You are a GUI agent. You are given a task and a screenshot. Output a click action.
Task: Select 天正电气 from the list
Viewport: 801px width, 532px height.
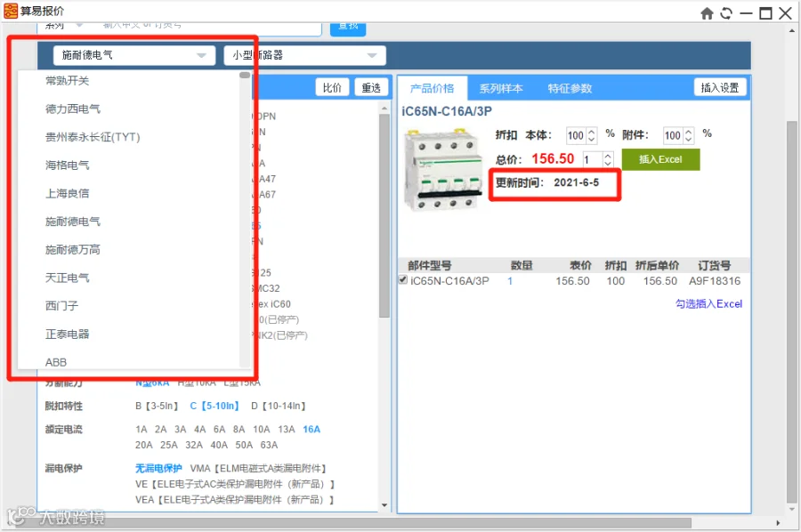67,278
